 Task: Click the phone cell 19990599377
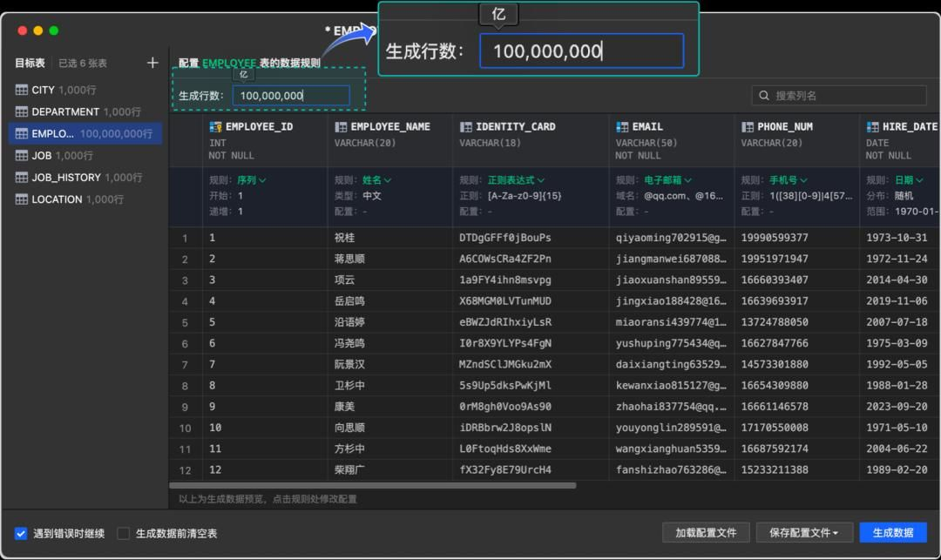click(x=775, y=238)
